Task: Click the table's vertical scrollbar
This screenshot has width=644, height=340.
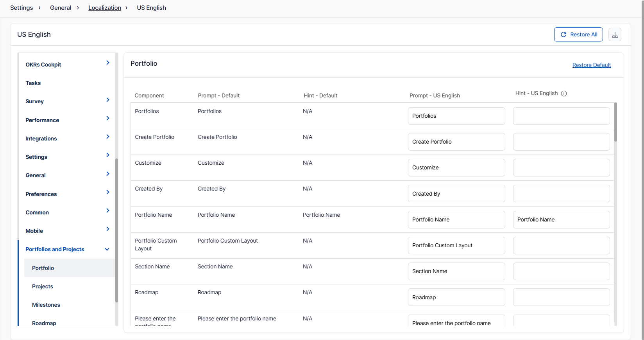Action: point(615,122)
